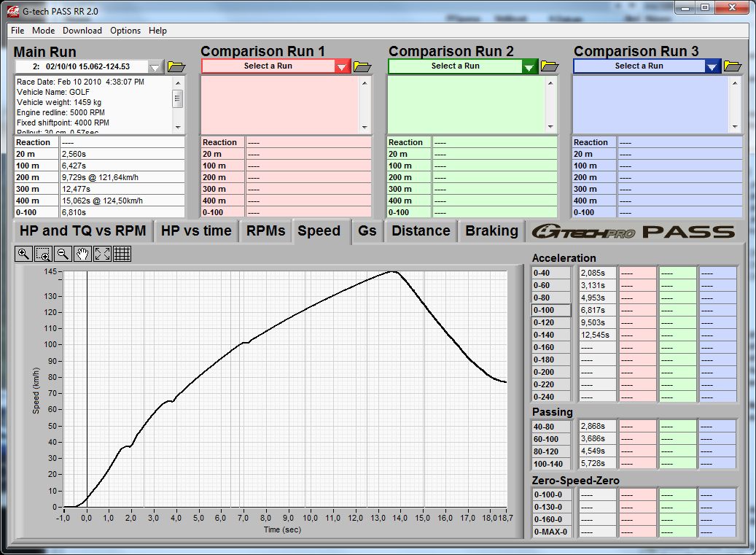The height and width of the screenshot is (555, 756).
Task: Open folder icon beside Main Run
Action: (176, 66)
